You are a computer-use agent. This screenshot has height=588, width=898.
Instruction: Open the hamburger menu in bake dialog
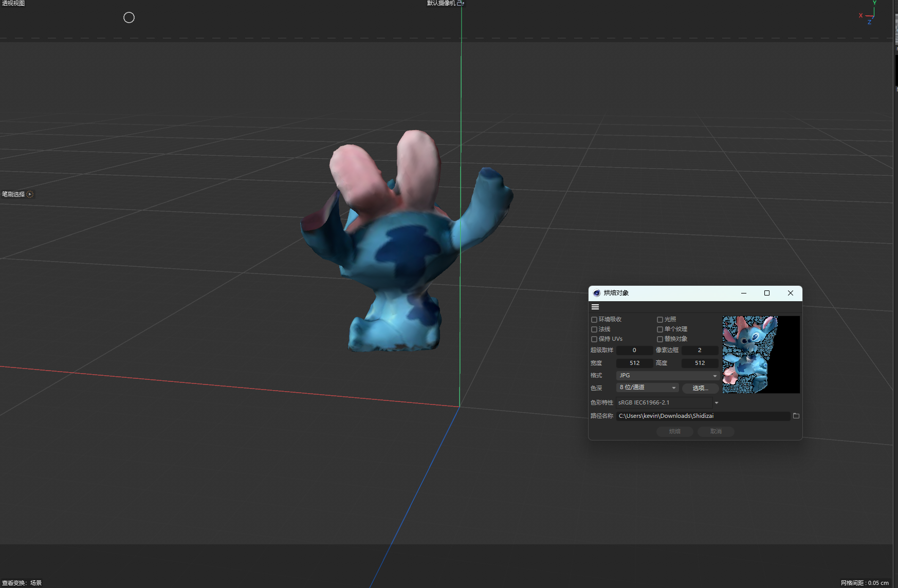point(595,307)
